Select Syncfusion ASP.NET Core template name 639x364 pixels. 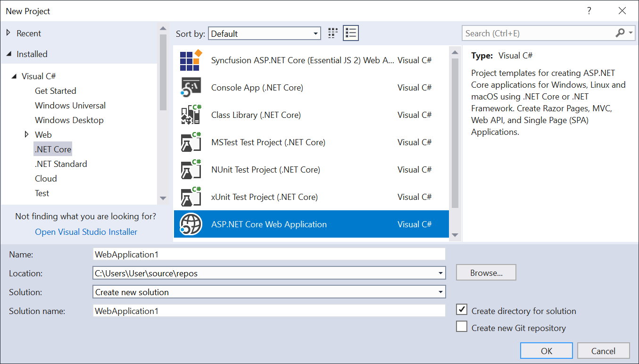[302, 60]
